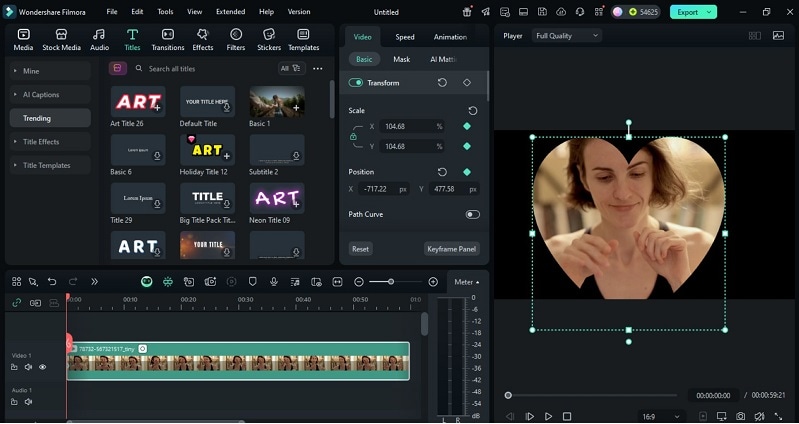Select the Filters tool icon

tap(235, 39)
